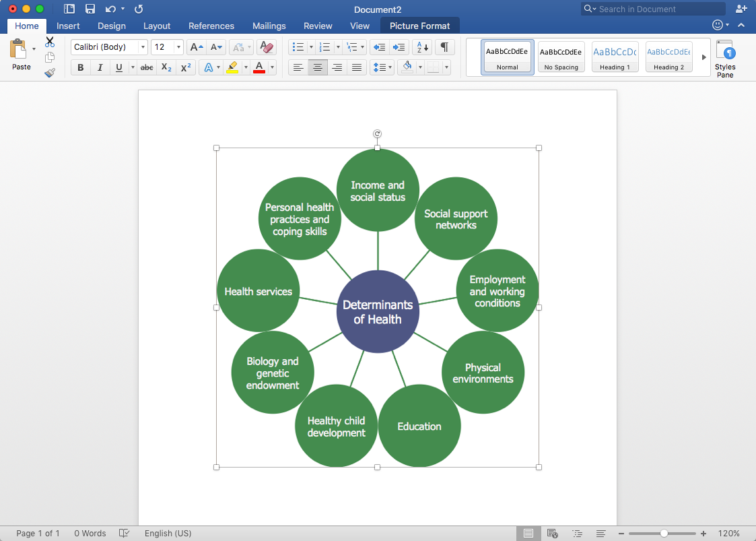The image size is (756, 541).
Task: Toggle center text alignment
Action: tap(318, 67)
